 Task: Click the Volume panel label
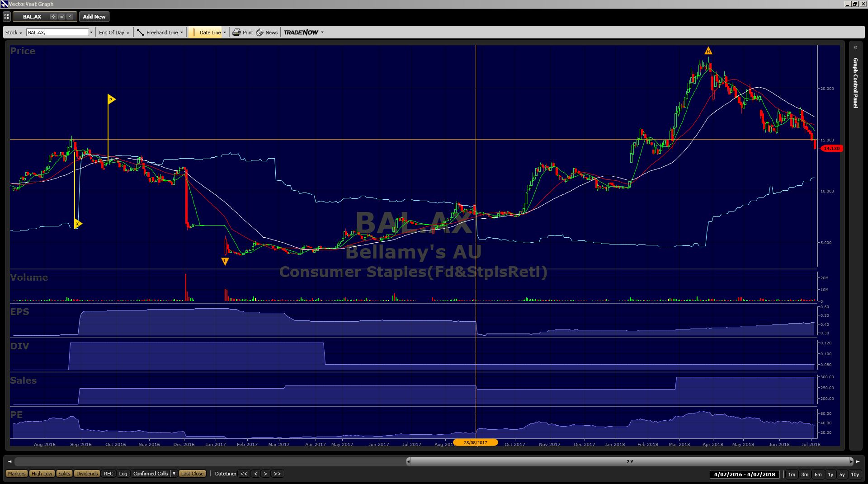(x=29, y=277)
